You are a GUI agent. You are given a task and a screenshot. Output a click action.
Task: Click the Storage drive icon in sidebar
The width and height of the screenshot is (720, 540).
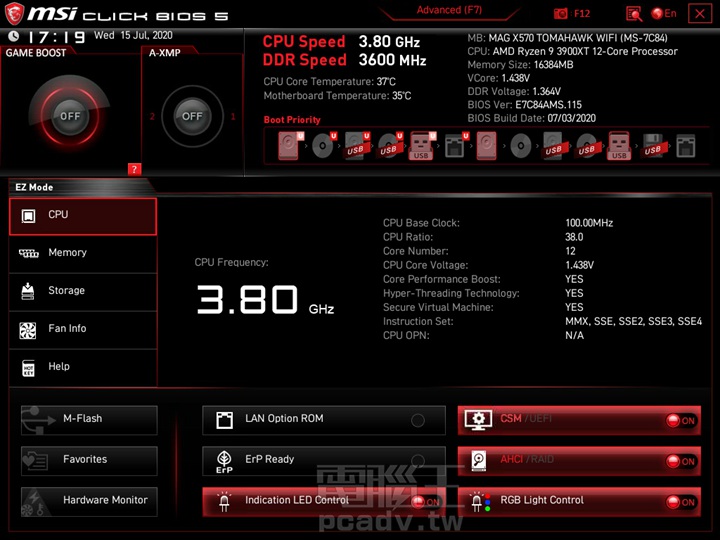[28, 291]
